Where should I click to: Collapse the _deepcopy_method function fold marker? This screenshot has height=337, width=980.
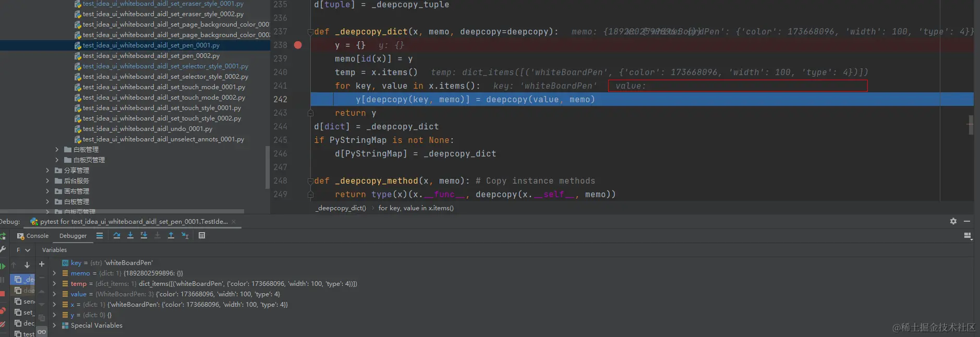tap(310, 181)
